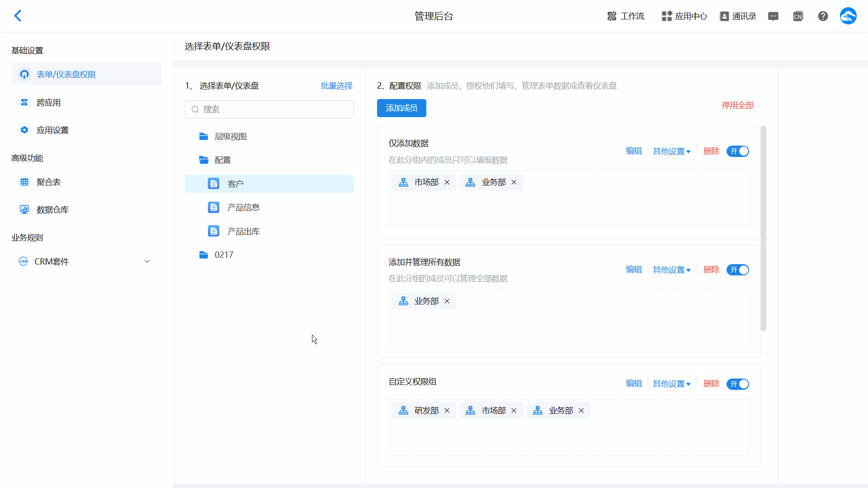Click the 跨应用 sidebar icon

click(24, 103)
